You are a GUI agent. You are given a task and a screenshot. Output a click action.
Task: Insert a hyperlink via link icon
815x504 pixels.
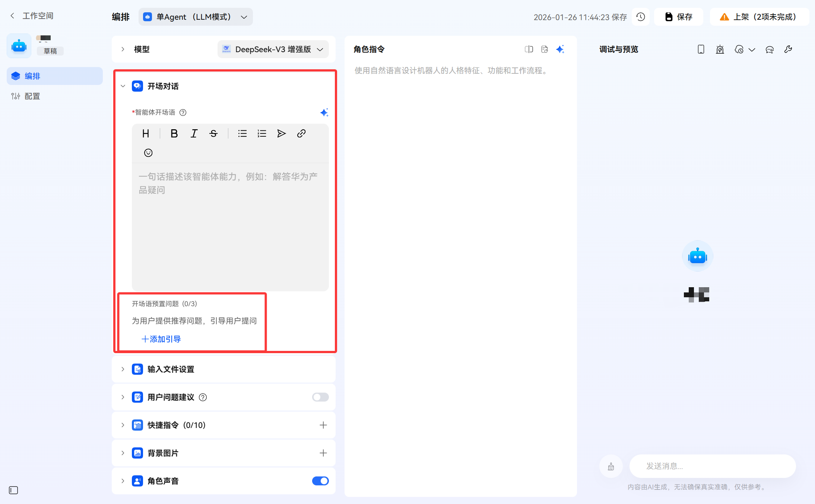301,133
